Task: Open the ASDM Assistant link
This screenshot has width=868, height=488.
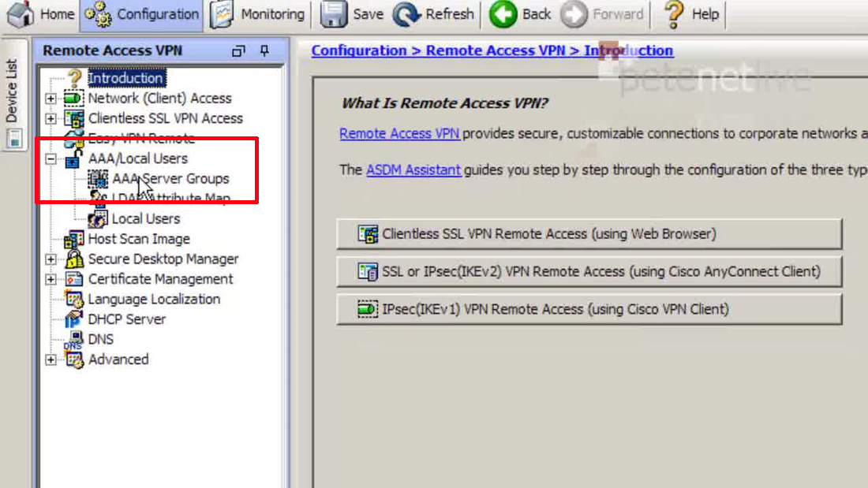Action: [413, 169]
